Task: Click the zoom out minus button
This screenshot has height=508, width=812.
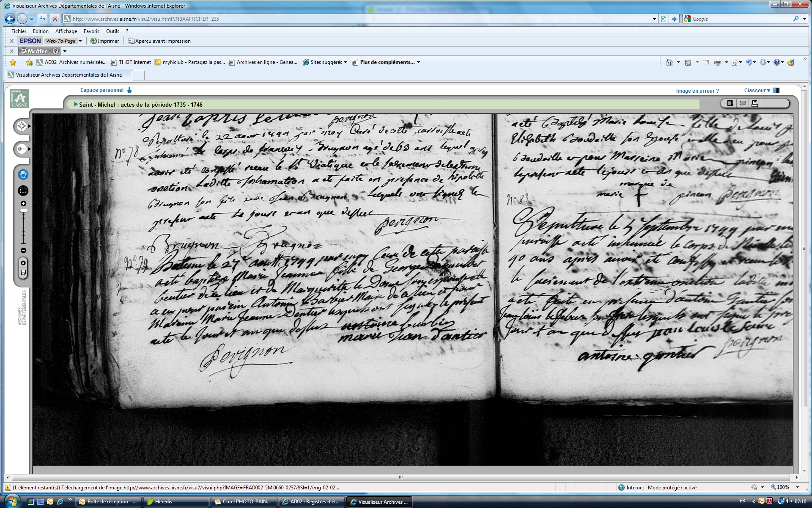Action: [x=23, y=251]
